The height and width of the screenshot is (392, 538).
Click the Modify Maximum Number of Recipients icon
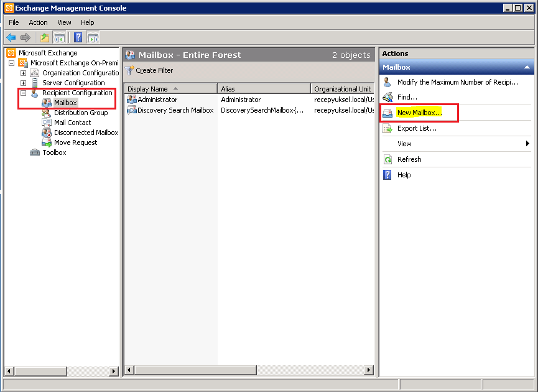point(387,82)
